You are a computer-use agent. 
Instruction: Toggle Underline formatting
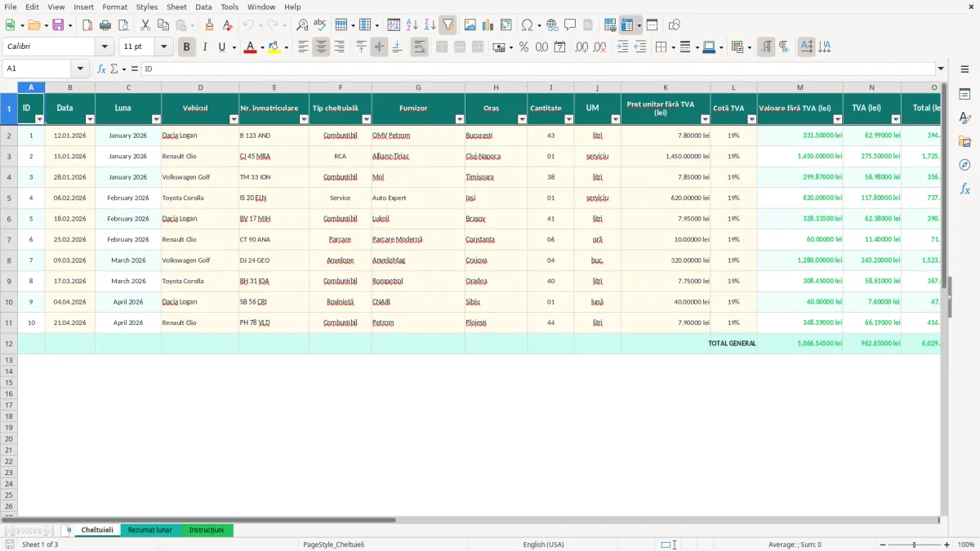click(x=221, y=47)
